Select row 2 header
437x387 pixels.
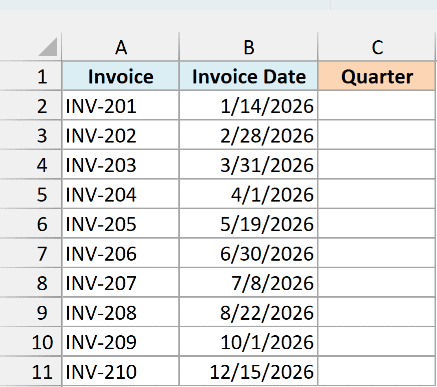tap(31, 106)
